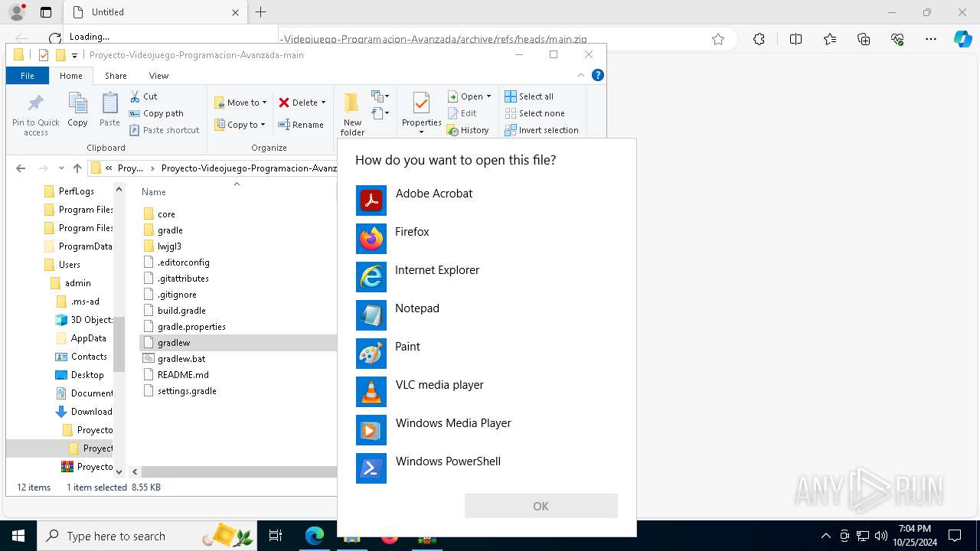This screenshot has height=551, width=980.
Task: Choose VLC media player icon
Action: point(371,392)
